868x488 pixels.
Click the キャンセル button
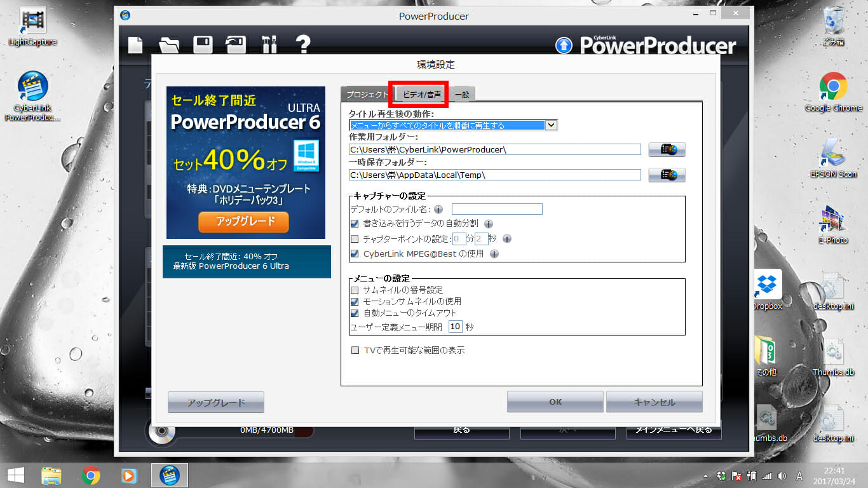(x=654, y=402)
